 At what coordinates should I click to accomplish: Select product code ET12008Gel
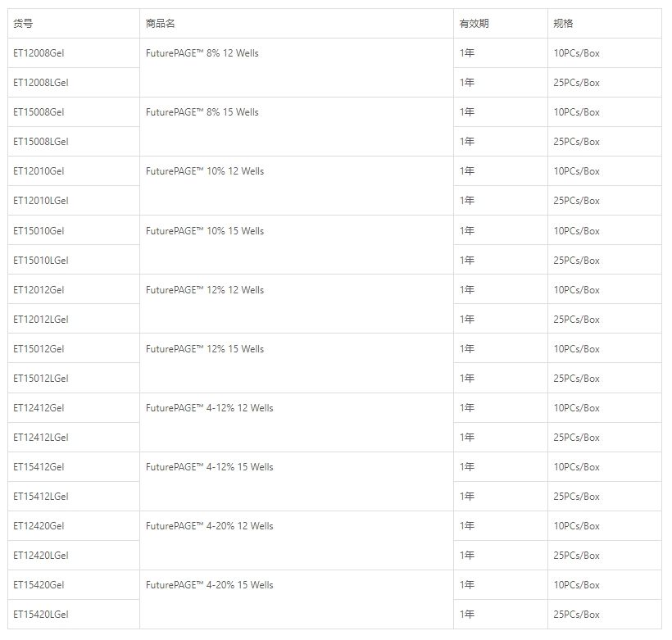pyautogui.click(x=39, y=53)
